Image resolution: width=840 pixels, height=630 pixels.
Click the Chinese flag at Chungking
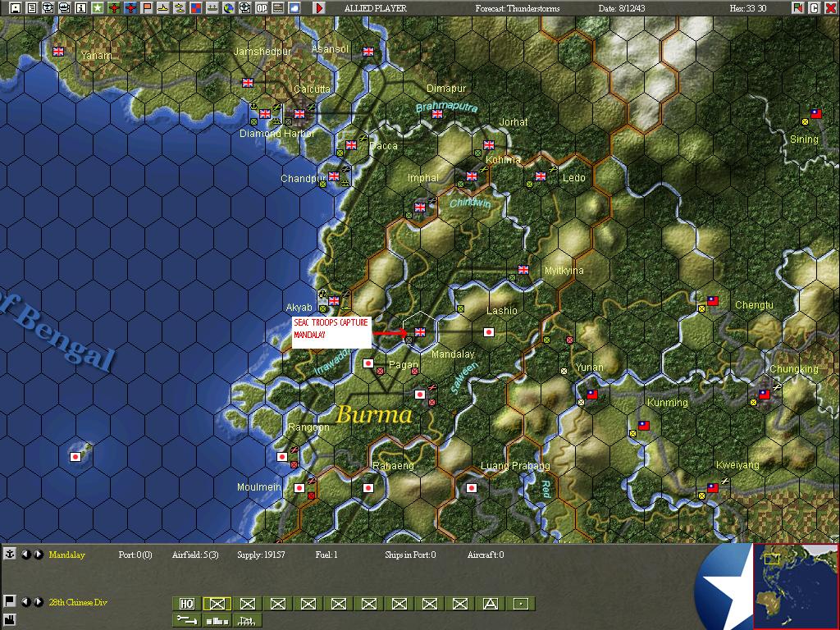765,395
